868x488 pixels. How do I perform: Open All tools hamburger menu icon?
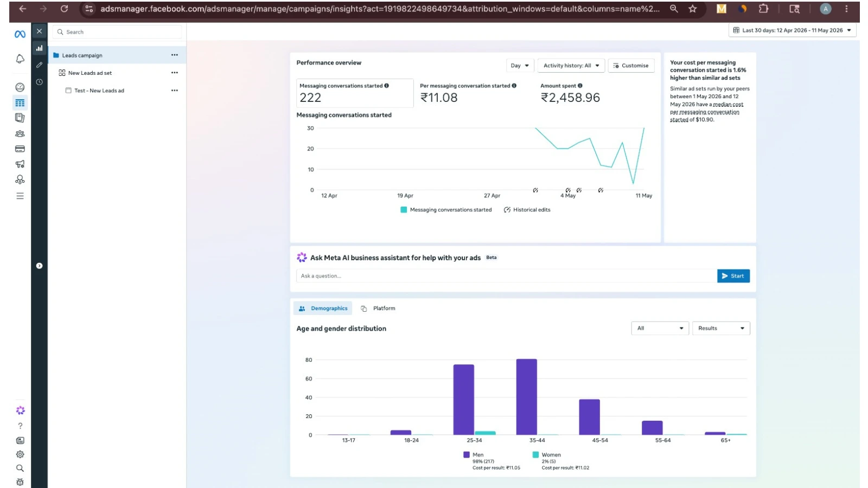click(x=20, y=196)
